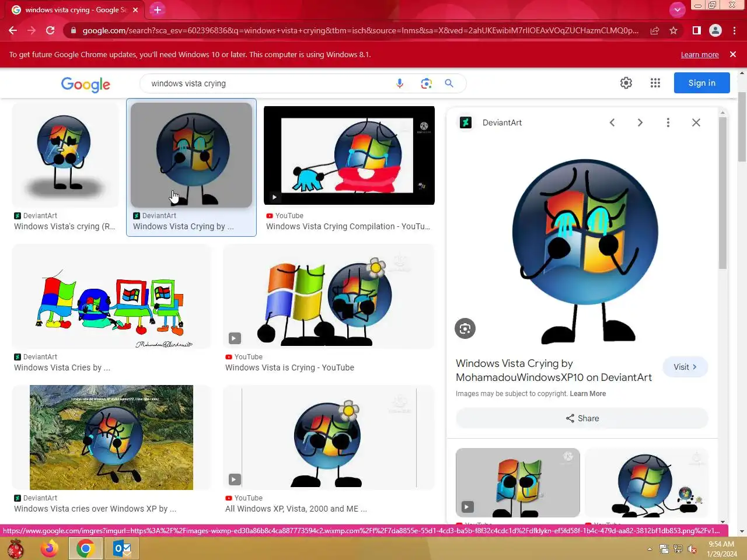Image resolution: width=747 pixels, height=560 pixels.
Task: Click the preview panel scrollbar thumb
Action: click(722, 192)
